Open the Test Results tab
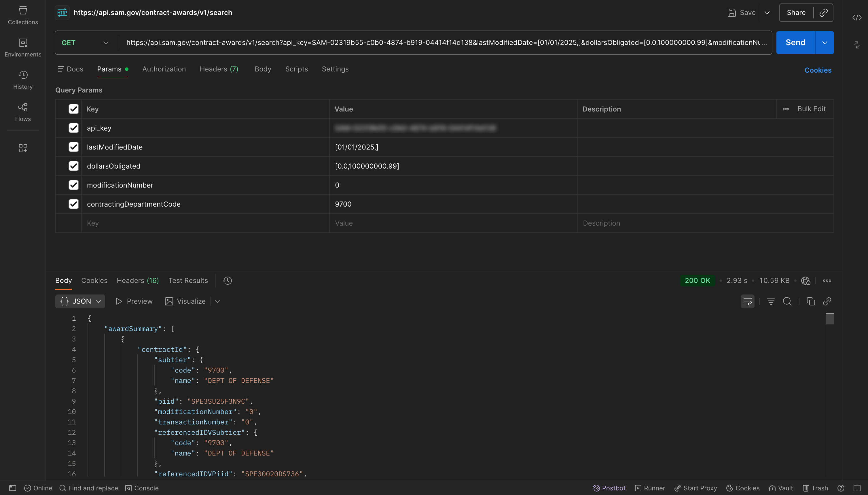868x495 pixels. [x=188, y=280]
